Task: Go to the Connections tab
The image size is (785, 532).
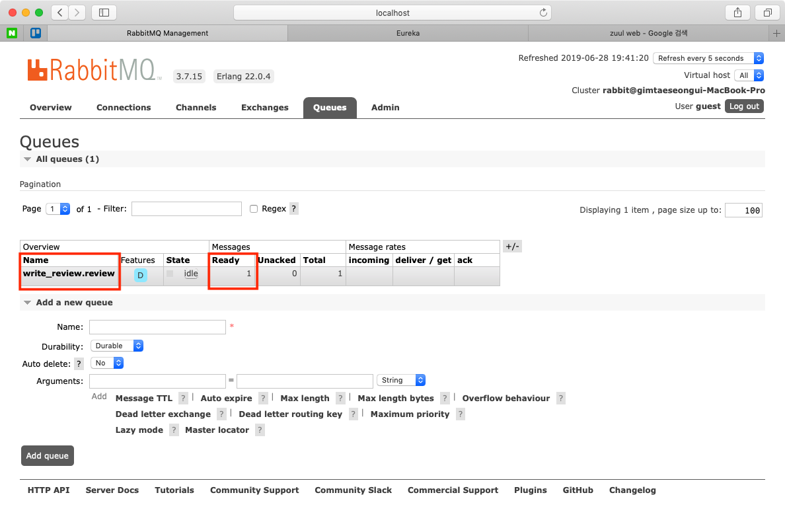Action: (124, 108)
